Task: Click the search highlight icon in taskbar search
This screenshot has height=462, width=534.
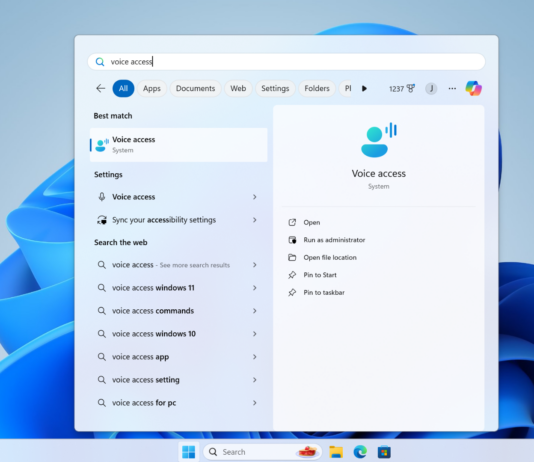Action: 308,452
